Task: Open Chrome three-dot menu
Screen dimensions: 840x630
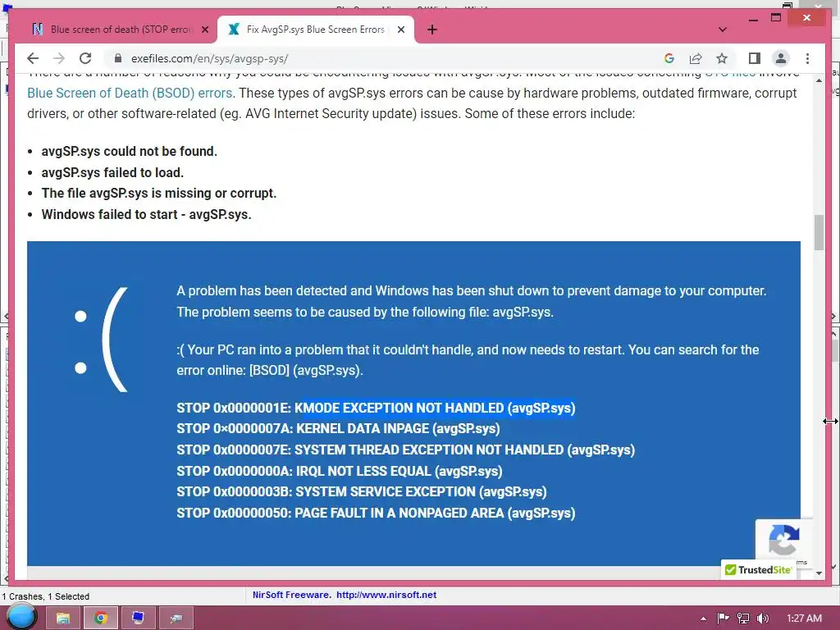Action: [x=807, y=58]
